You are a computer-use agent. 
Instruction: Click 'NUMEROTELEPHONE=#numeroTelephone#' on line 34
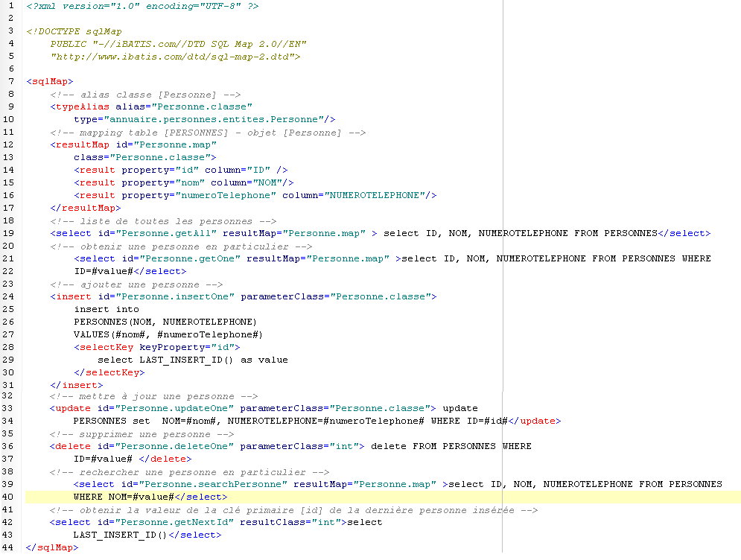[325, 421]
